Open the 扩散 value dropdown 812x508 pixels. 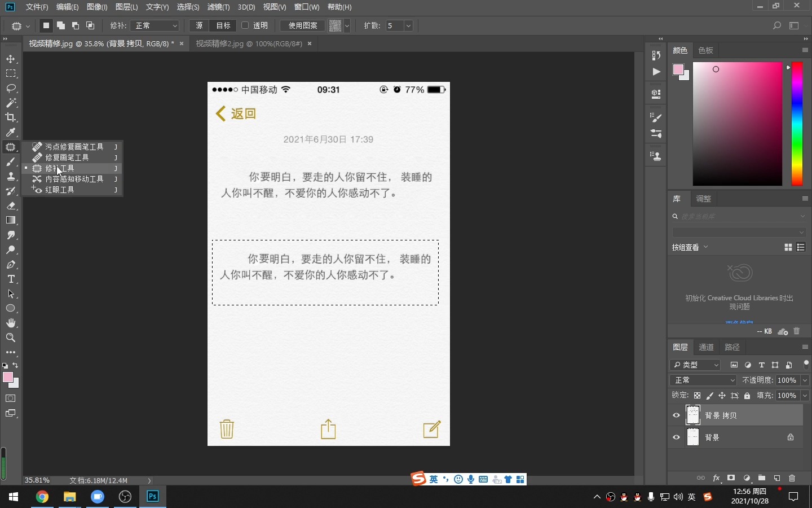[408, 25]
